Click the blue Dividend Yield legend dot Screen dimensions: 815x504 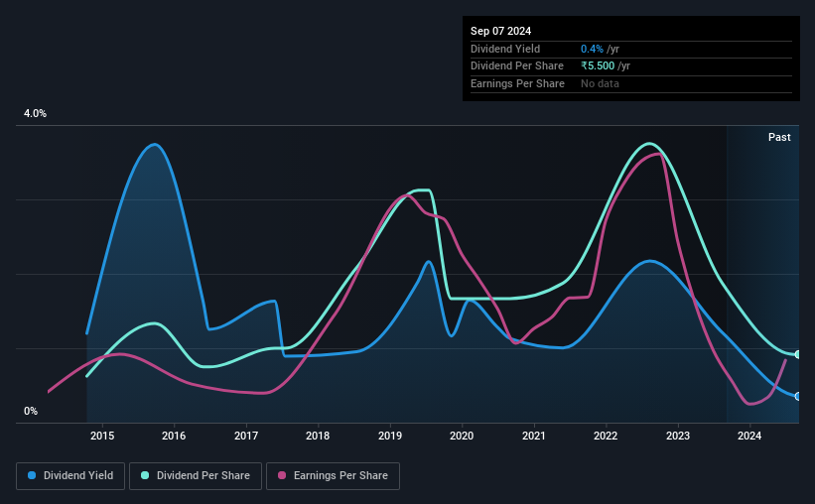[x=32, y=475]
